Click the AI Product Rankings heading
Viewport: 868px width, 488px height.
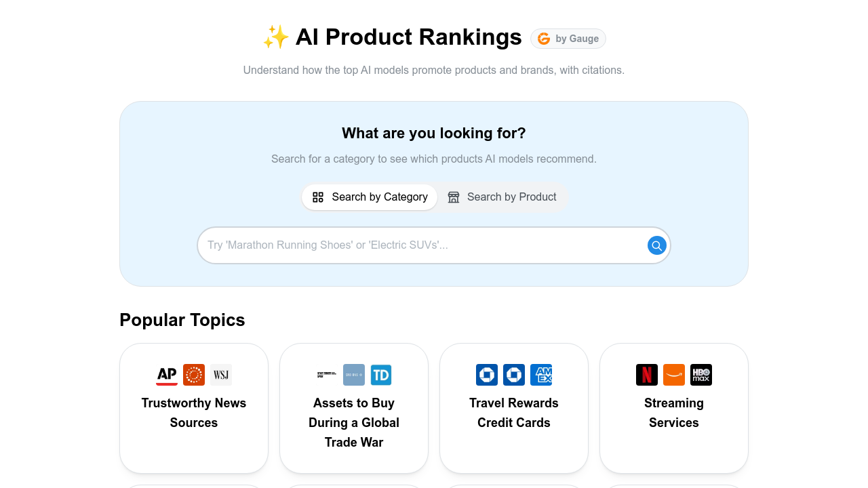point(408,37)
